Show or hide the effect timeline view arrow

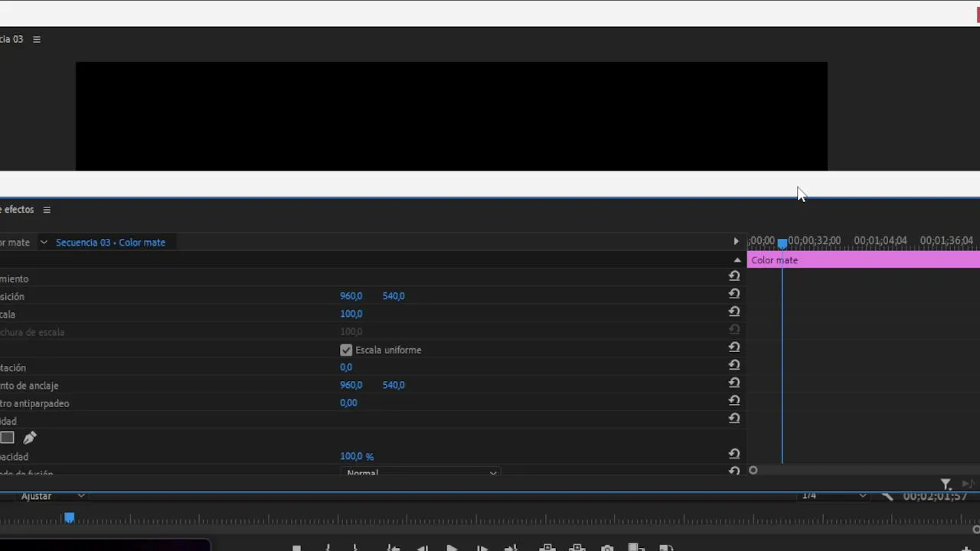[736, 242]
